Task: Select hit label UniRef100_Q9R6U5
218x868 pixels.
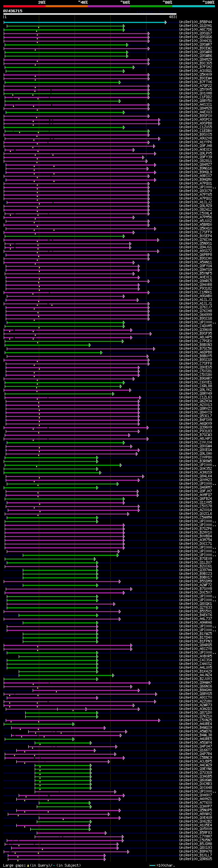Action: [x=196, y=859]
